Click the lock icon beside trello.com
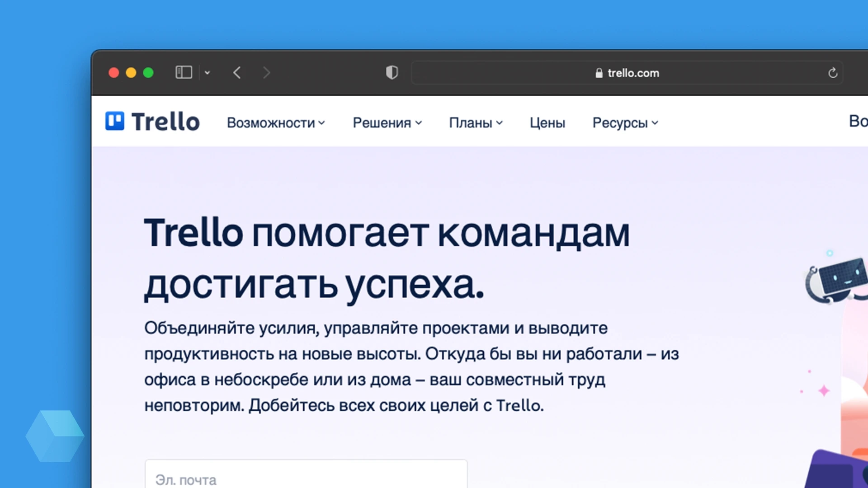The height and width of the screenshot is (488, 868). tap(599, 73)
